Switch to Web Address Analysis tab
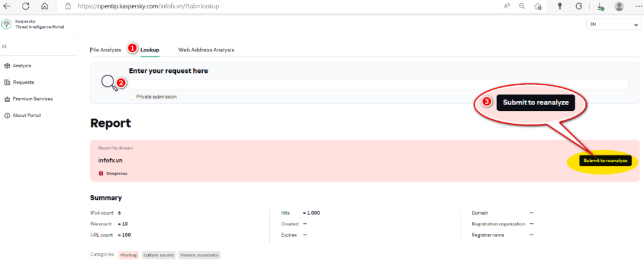This screenshot has width=644, height=270. point(206,50)
